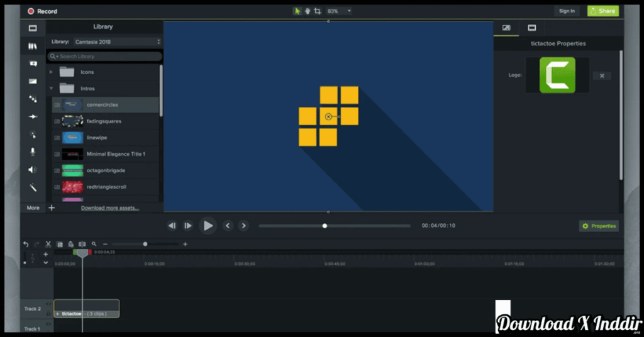The height and width of the screenshot is (337, 644).
Task: Select the Pan hand tool
Action: (307, 11)
